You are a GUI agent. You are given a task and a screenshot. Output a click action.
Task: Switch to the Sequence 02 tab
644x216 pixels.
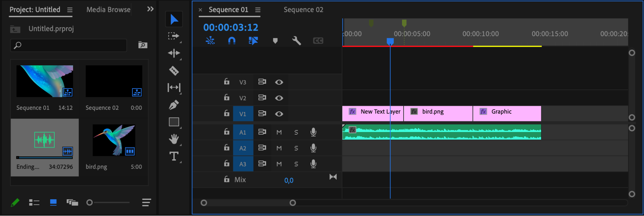click(x=303, y=10)
